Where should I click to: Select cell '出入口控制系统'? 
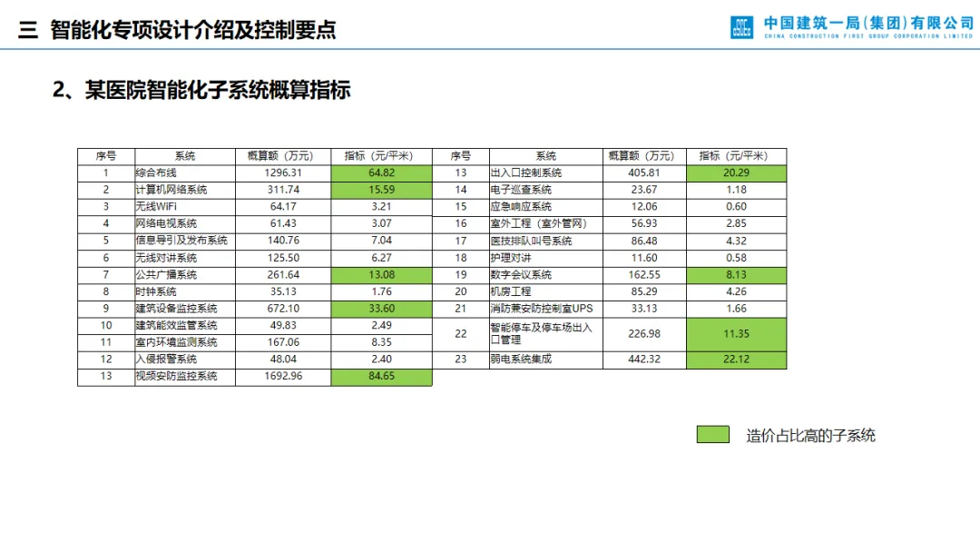coord(546,173)
